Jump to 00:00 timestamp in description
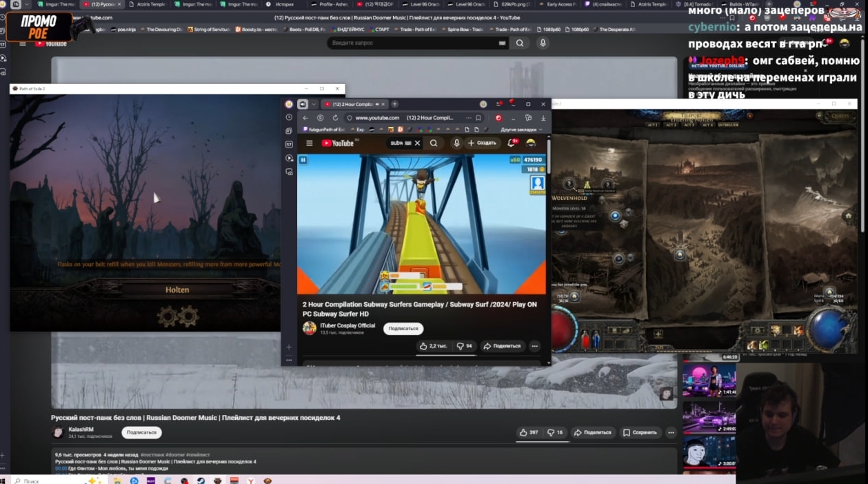Image resolution: width=868 pixels, height=484 pixels. pos(61,468)
